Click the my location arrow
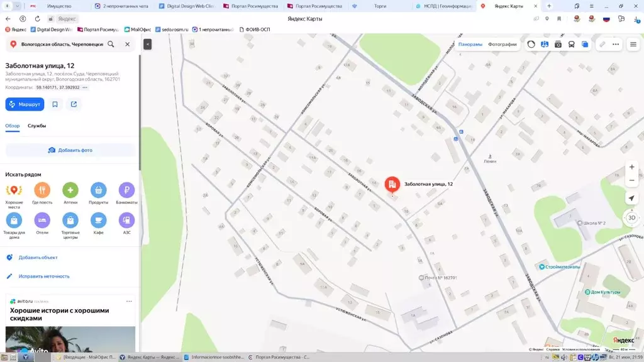Viewport: 644px width, 362px height. pos(631,198)
